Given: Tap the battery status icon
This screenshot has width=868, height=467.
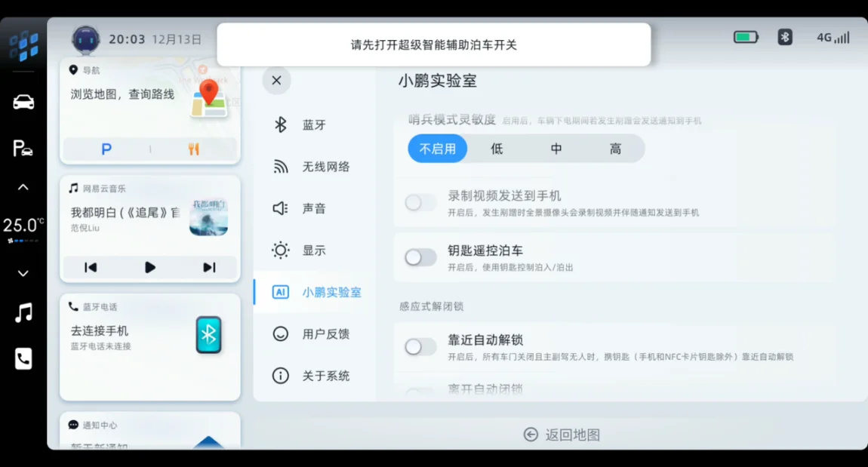Looking at the screenshot, I should pyautogui.click(x=746, y=38).
